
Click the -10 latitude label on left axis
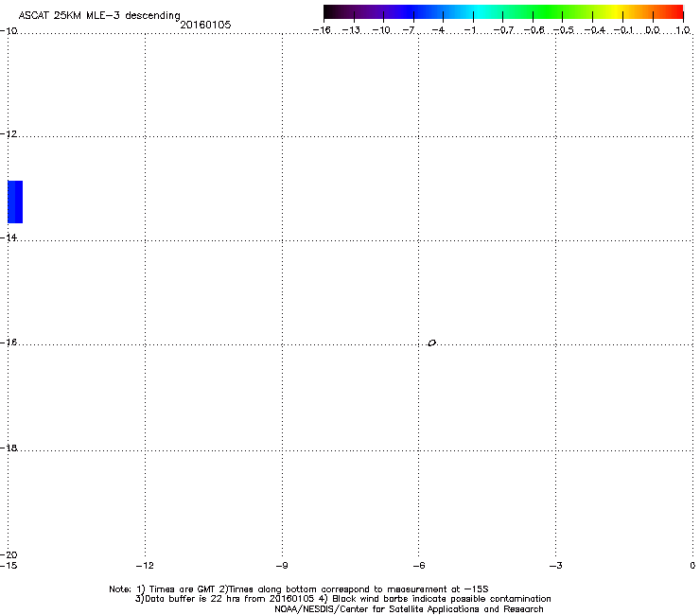click(9, 31)
